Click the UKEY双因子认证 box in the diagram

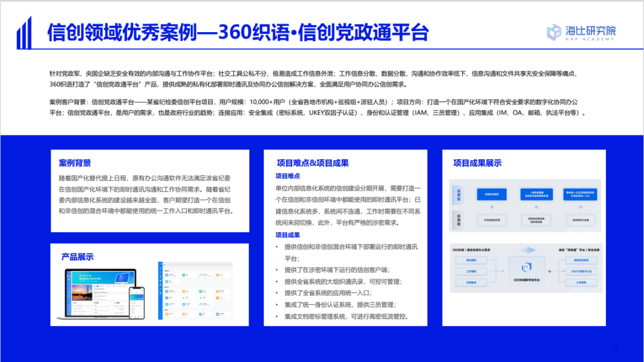click(581, 271)
